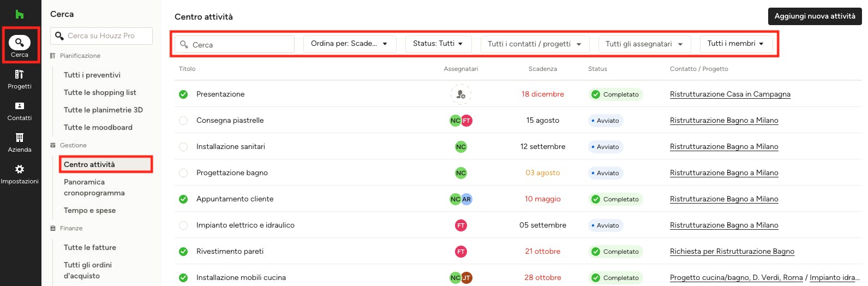Uncheck the completed Presentazione task

click(183, 94)
